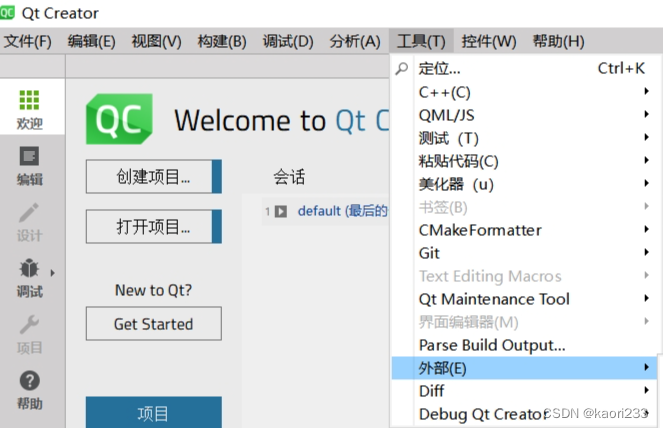Open the default session link
This screenshot has width=663, height=428.
(x=342, y=211)
